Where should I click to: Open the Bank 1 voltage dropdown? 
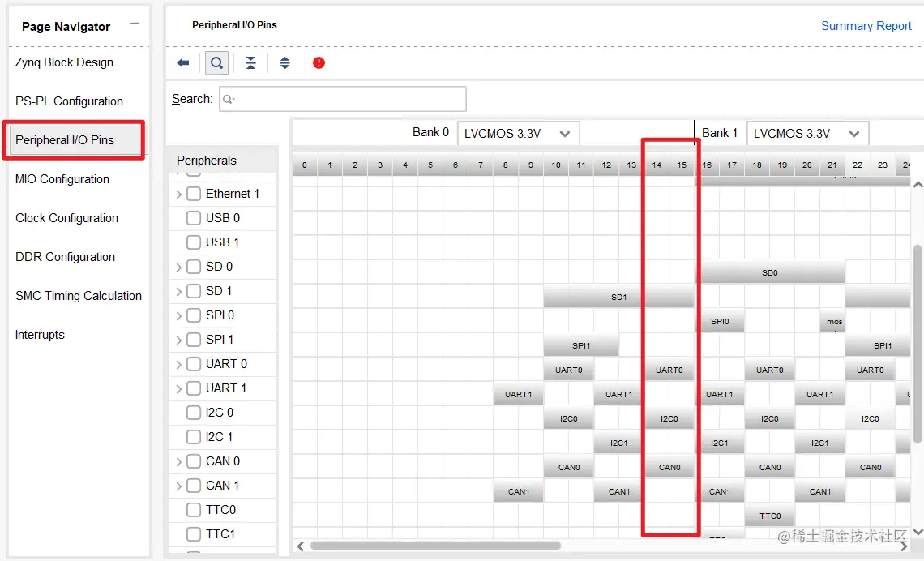[807, 134]
